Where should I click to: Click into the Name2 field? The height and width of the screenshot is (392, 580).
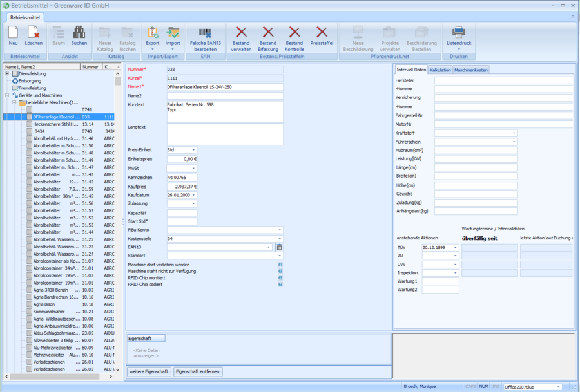225,96
